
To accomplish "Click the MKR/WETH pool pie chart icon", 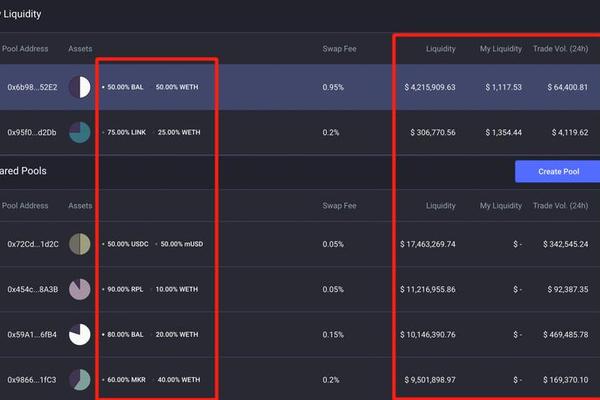I will click(x=80, y=379).
